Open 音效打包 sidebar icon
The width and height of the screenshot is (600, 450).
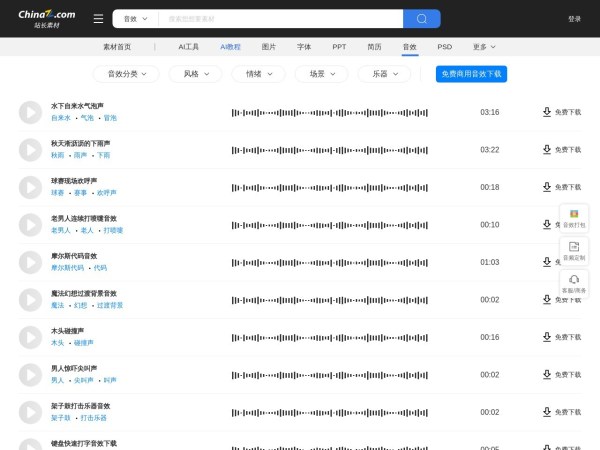[x=574, y=218]
